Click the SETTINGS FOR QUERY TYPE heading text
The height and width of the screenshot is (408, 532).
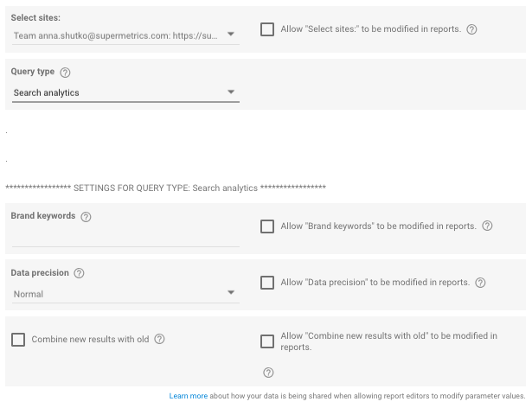(165, 188)
